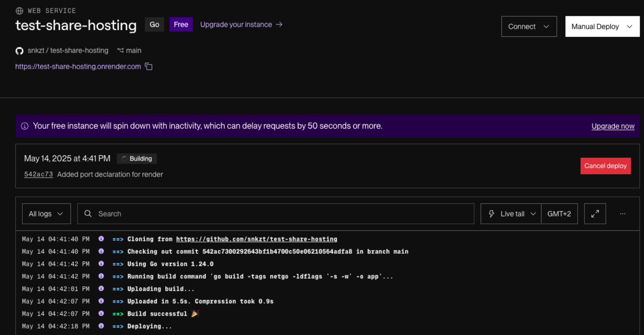Open the test-share-hosting.onrender.com URL
Viewport: 644px width, 335px height.
pos(78,67)
